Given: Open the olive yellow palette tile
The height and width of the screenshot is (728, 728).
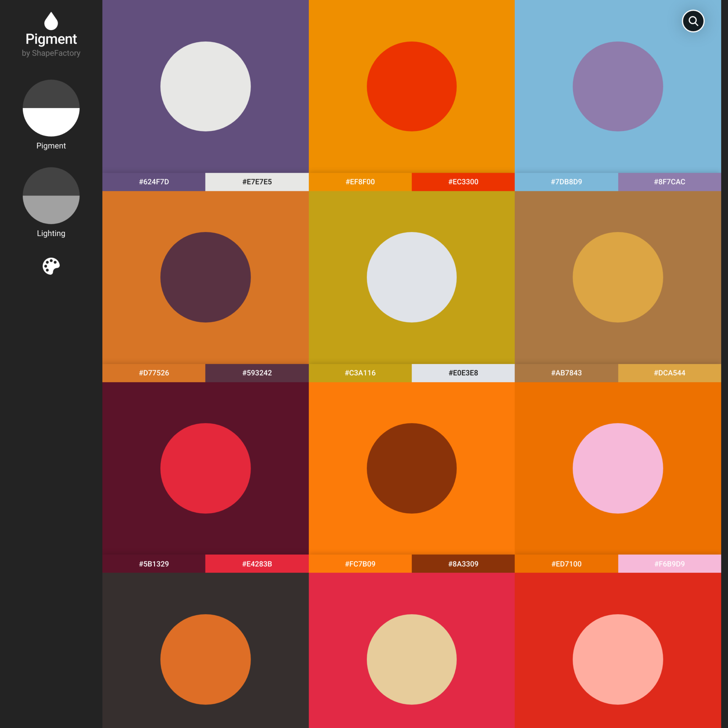Looking at the screenshot, I should tap(412, 277).
